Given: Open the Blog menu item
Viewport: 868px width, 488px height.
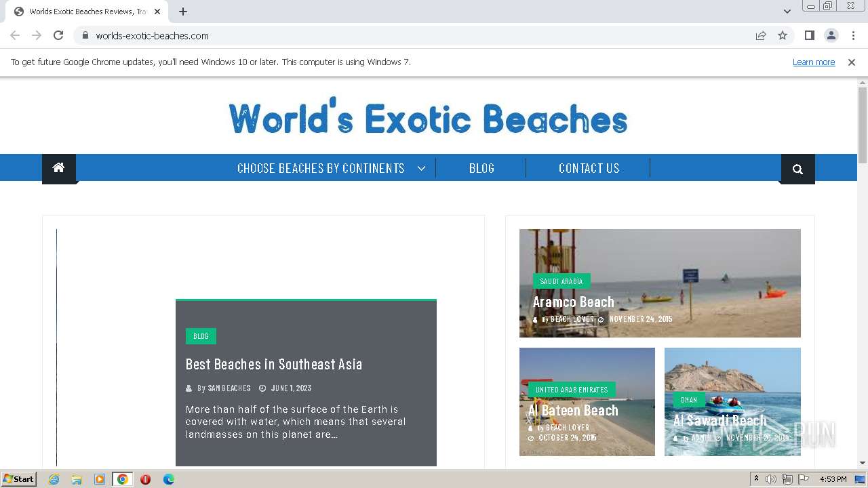Looking at the screenshot, I should coord(481,168).
